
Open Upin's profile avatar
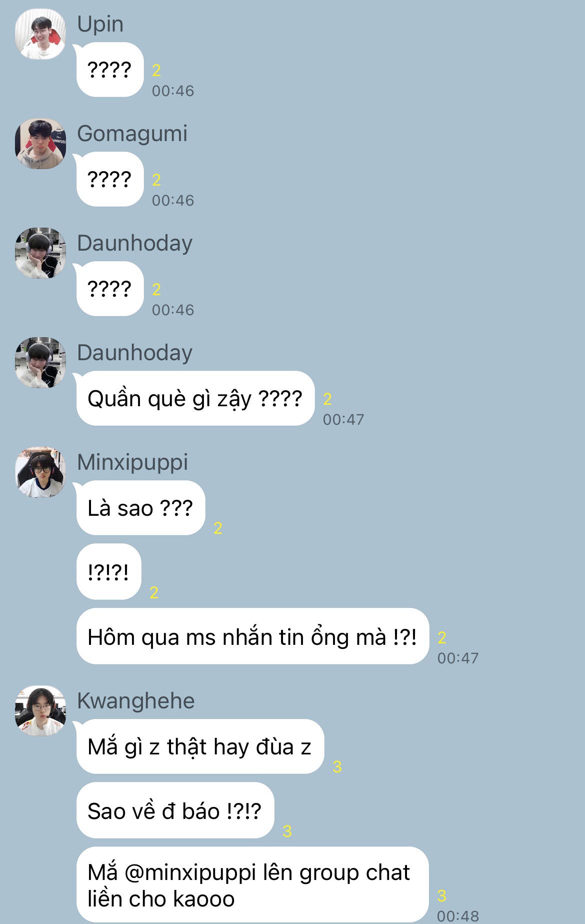[40, 34]
